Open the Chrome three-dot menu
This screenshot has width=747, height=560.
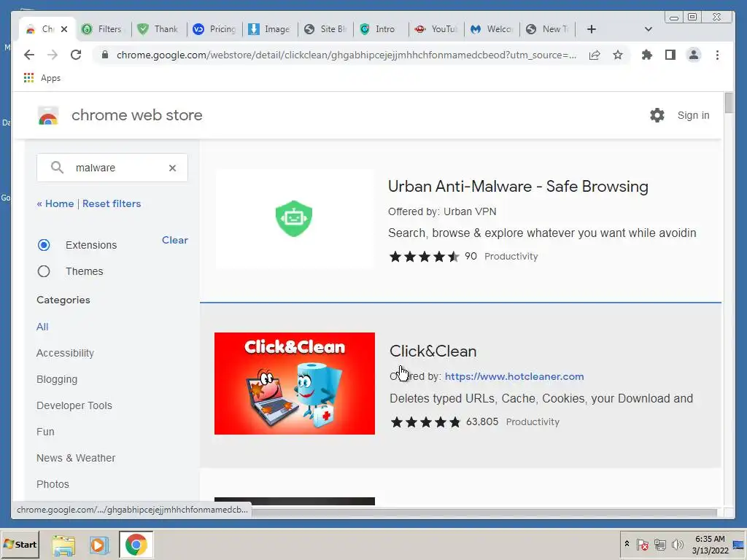tap(718, 55)
